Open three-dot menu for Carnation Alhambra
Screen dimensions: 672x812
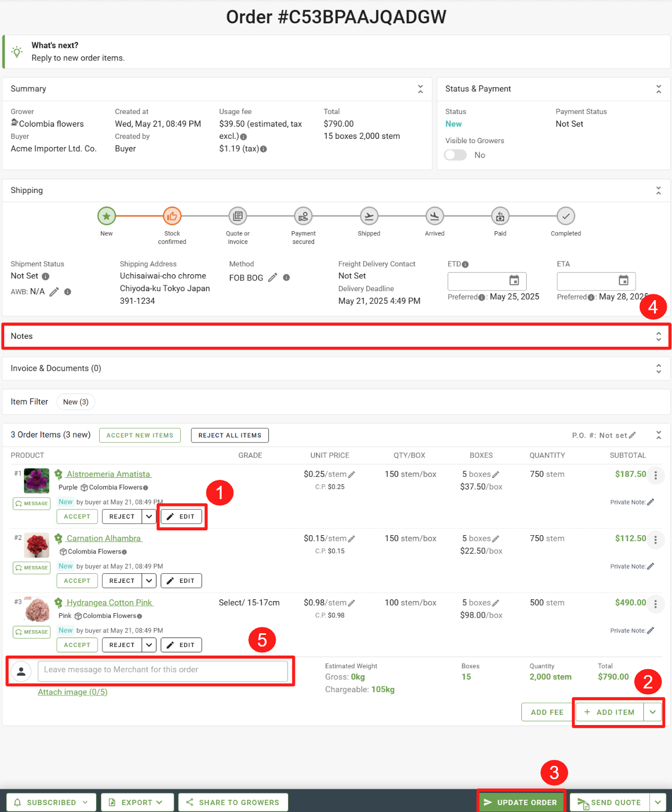[656, 540]
